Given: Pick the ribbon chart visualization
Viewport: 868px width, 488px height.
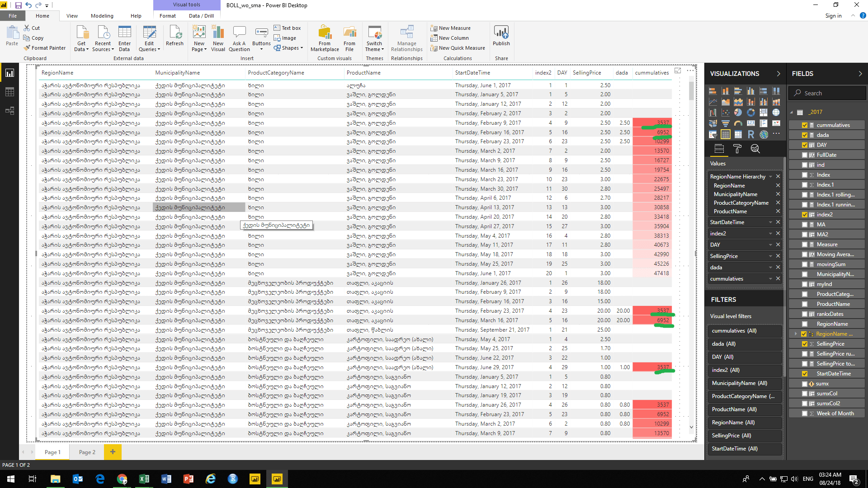Looking at the screenshot, I should click(x=776, y=102).
